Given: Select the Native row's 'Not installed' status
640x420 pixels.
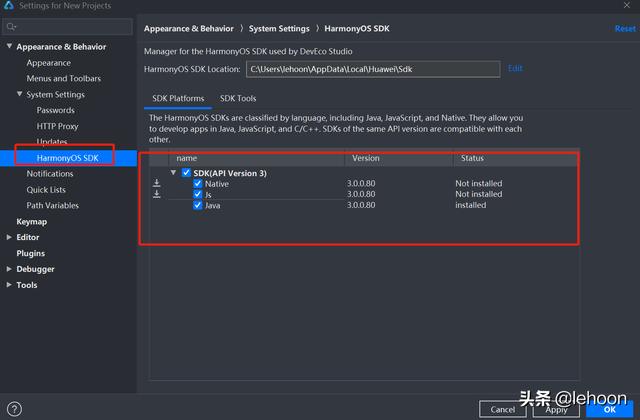Looking at the screenshot, I should click(479, 184).
